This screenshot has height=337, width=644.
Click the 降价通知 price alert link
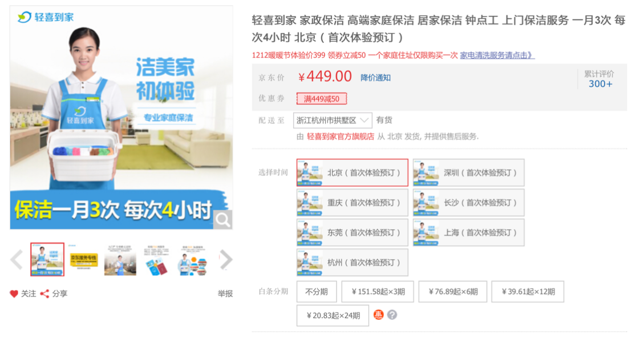pos(375,78)
